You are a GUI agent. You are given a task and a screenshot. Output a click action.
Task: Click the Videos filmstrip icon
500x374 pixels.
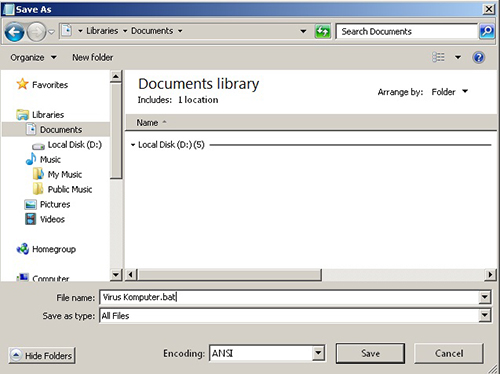tap(30, 219)
